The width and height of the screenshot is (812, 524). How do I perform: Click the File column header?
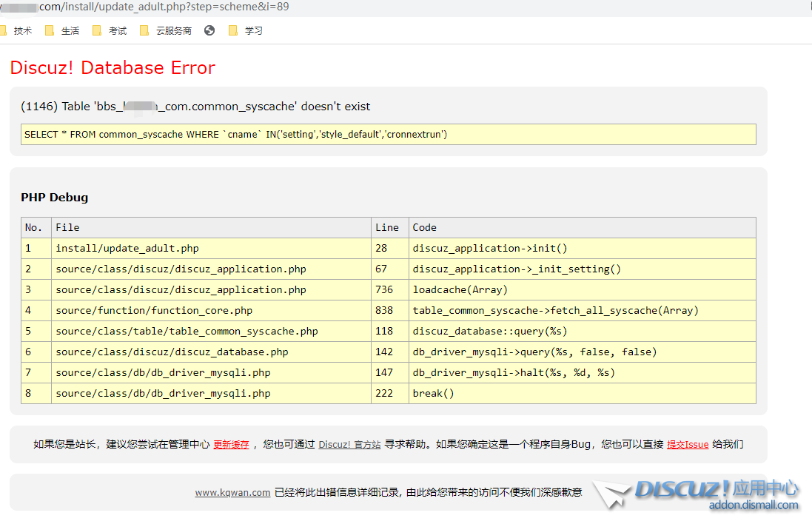pyautogui.click(x=67, y=228)
